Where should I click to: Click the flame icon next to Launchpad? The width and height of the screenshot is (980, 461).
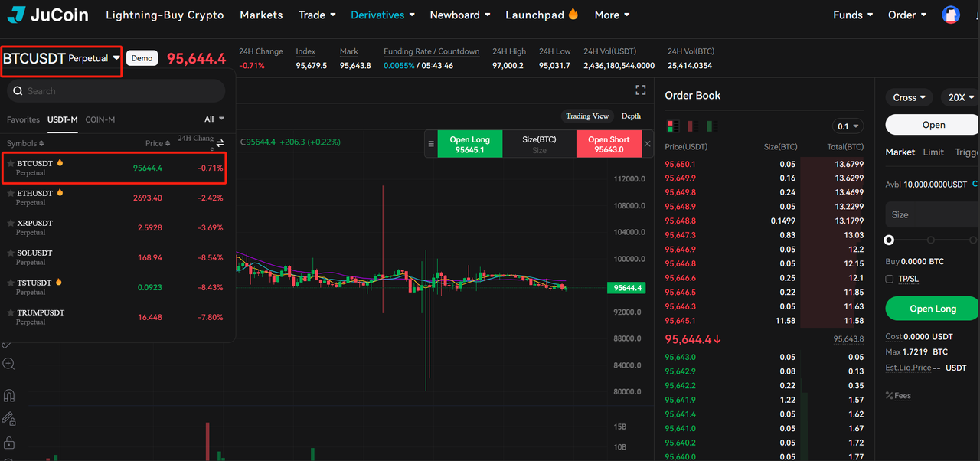coord(573,15)
